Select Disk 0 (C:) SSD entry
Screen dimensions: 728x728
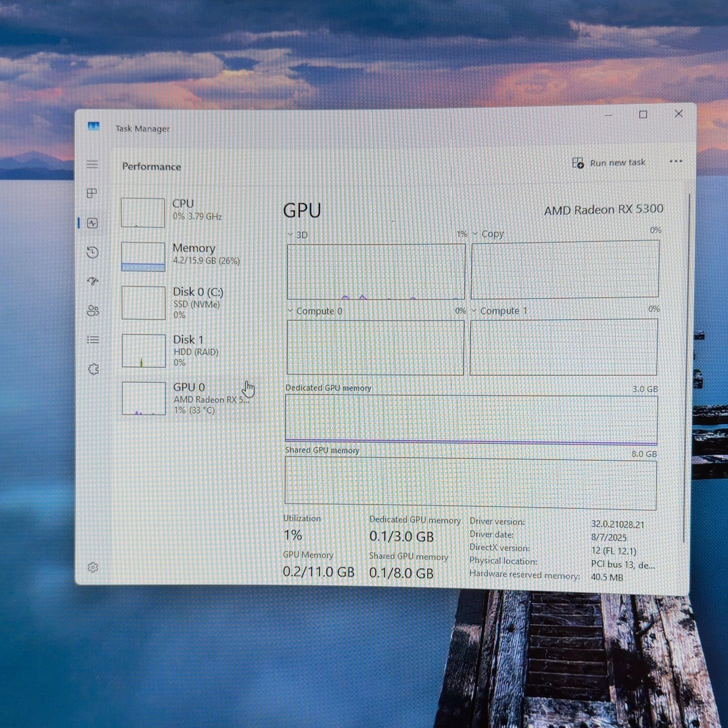[185, 303]
